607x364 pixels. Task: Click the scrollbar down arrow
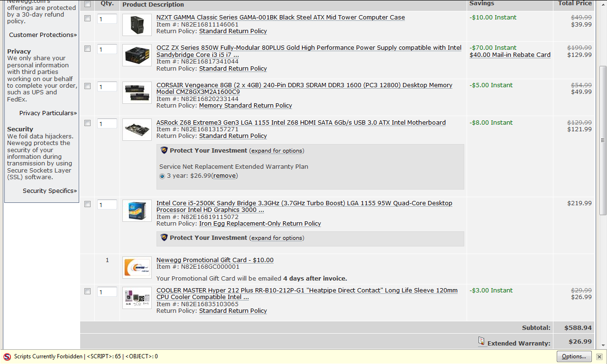pyautogui.click(x=603, y=345)
